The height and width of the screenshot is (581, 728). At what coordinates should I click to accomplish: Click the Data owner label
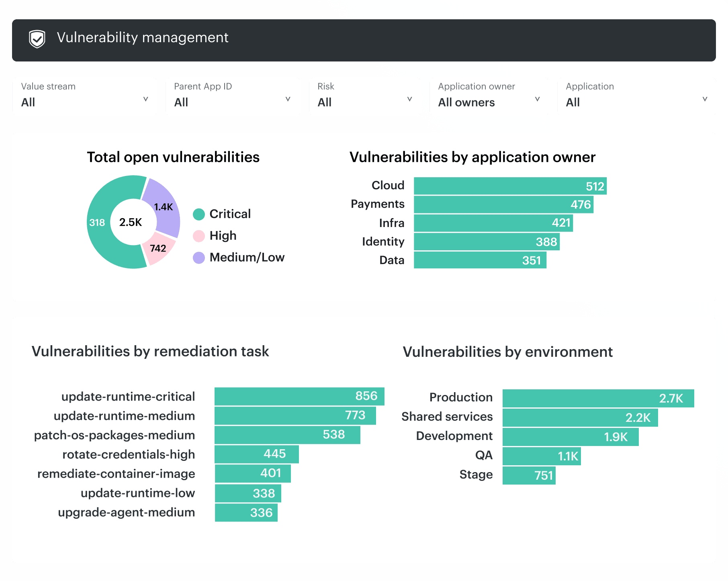click(392, 260)
